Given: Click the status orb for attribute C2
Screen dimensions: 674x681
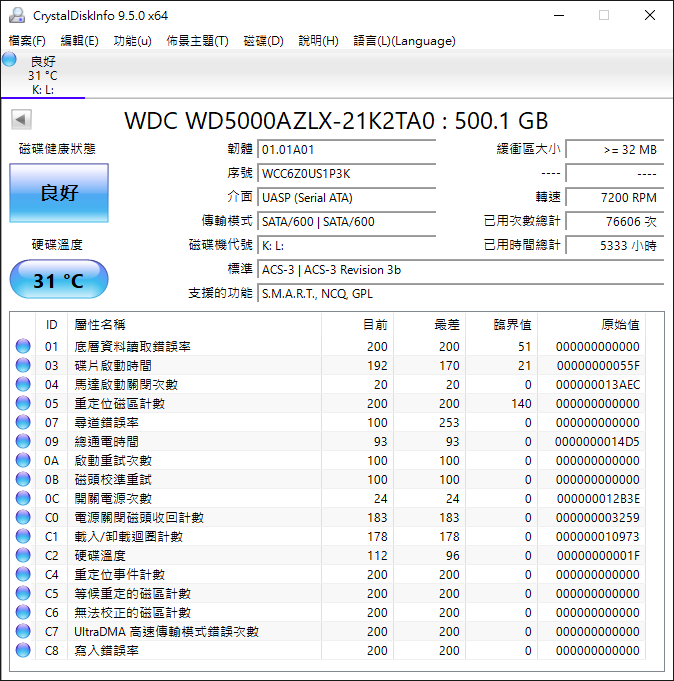Looking at the screenshot, I should 23,555.
